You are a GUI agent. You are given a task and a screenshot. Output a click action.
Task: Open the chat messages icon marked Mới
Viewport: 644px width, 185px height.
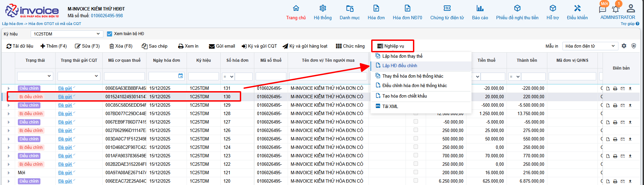[x=603, y=9]
